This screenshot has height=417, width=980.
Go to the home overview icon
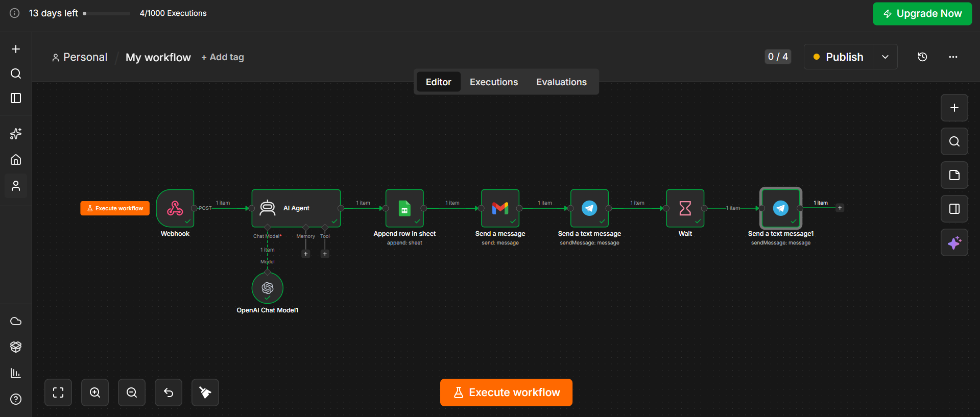pyautogui.click(x=16, y=160)
